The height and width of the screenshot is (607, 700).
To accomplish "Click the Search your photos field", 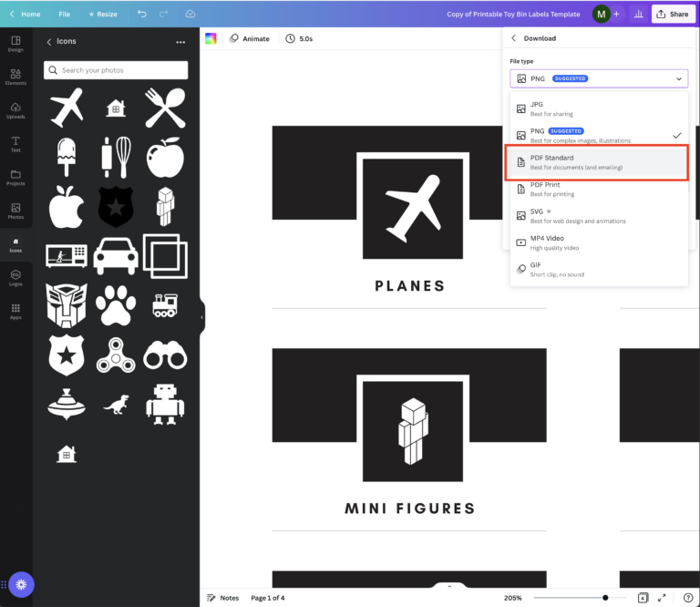I will (x=116, y=70).
